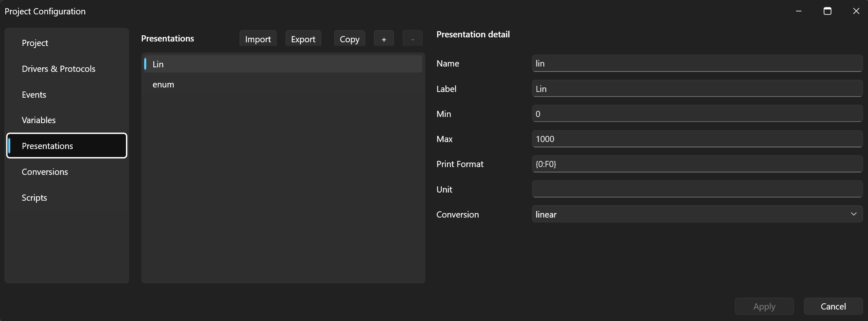Open the Variables section
This screenshot has height=321, width=868.
tap(67, 120)
